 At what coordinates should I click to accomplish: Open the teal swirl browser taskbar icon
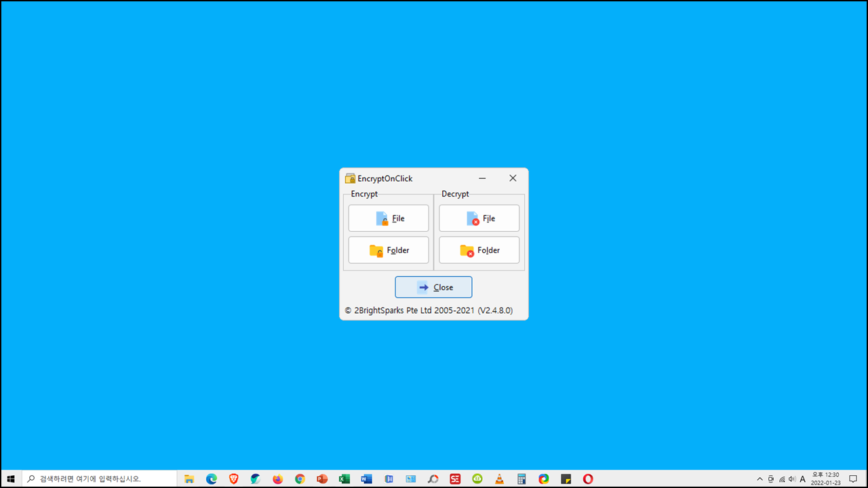256,479
